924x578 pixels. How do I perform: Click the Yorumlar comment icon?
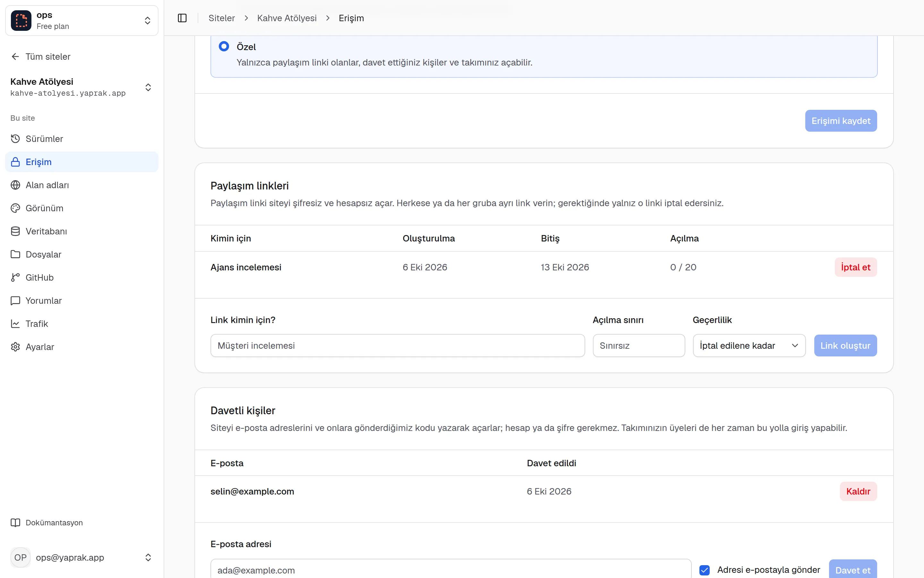[x=15, y=301]
